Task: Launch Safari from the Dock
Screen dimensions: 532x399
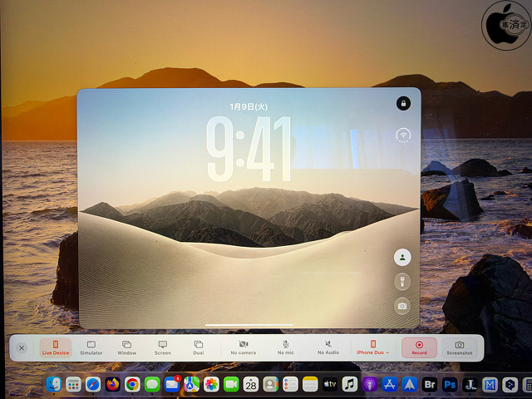Action: [x=93, y=384]
